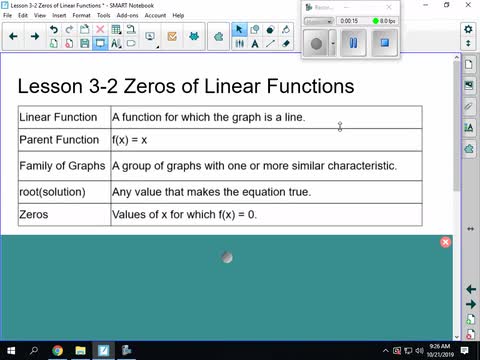Screen dimensions: 480x360
Task: Click the Undo arrow icon
Action: click(x=53, y=30)
